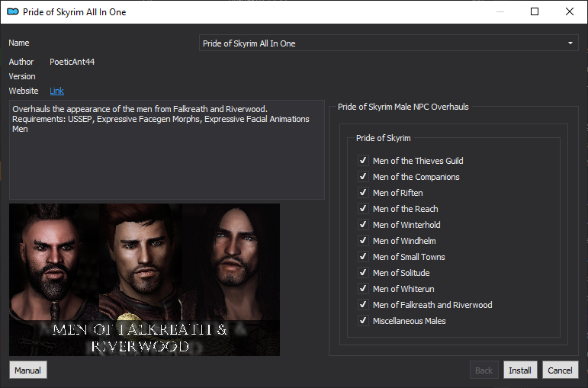Disable Men of Winterhold option
The width and height of the screenshot is (588, 388).
(x=363, y=225)
